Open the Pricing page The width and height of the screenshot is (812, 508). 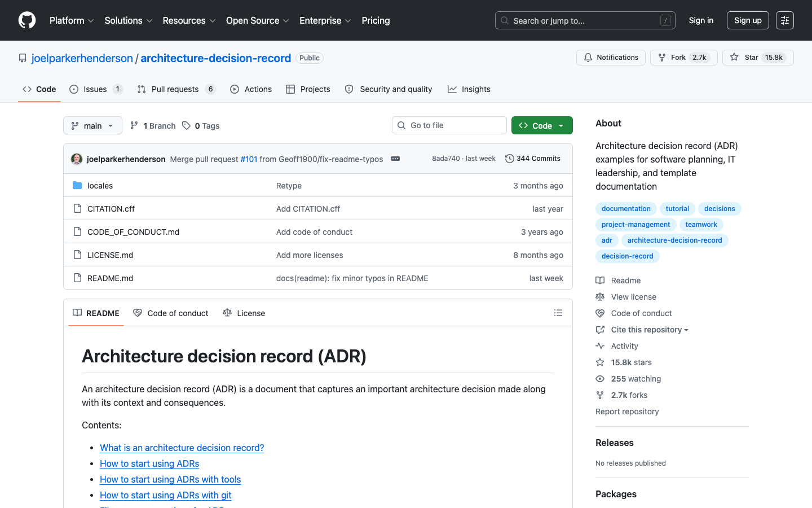(x=376, y=20)
